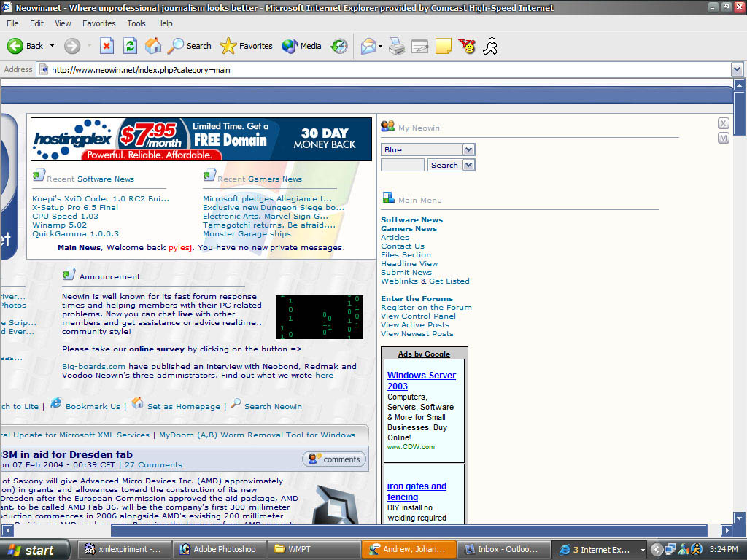Viewport: 747px width, 560px height.
Task: Click the My Neowin users icon
Action: pyautogui.click(x=388, y=126)
